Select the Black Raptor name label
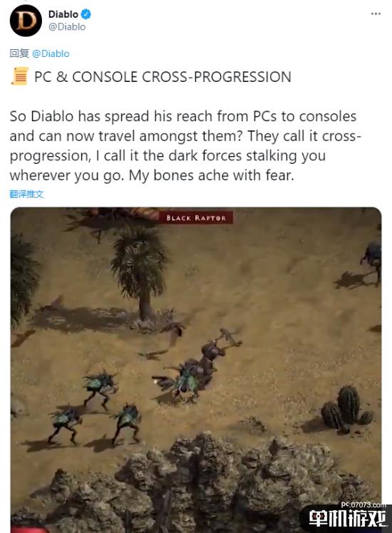Image resolution: width=392 pixels, height=533 pixels. [x=196, y=218]
